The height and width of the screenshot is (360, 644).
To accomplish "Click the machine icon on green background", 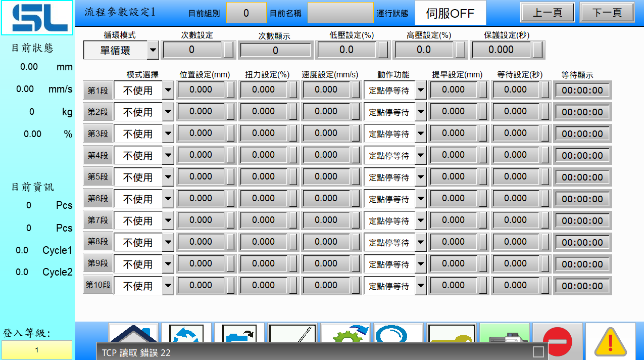I will pyautogui.click(x=505, y=333).
